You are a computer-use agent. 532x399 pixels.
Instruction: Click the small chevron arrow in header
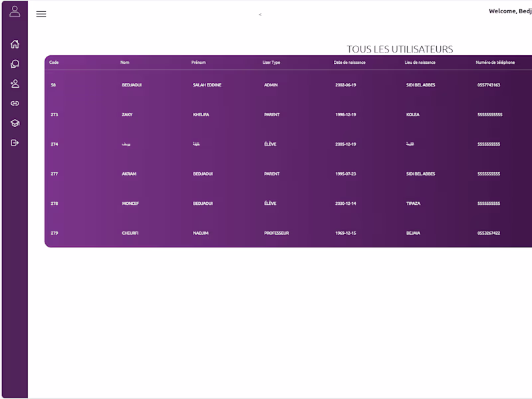click(260, 15)
